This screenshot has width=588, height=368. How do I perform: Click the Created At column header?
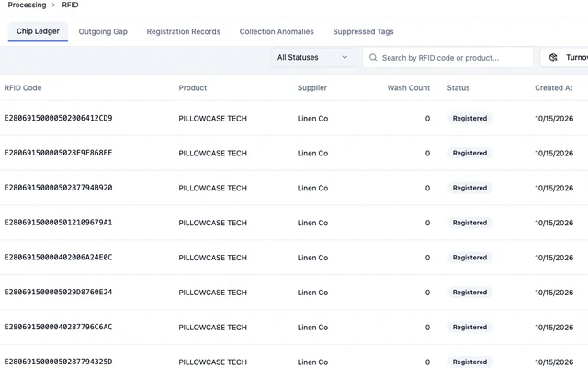point(553,88)
